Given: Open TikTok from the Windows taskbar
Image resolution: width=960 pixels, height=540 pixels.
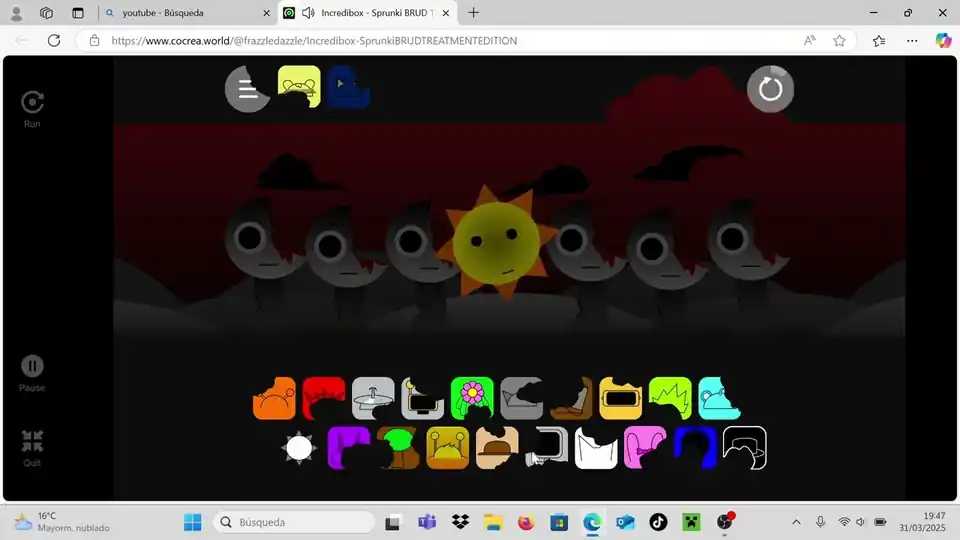Looking at the screenshot, I should [x=658, y=522].
